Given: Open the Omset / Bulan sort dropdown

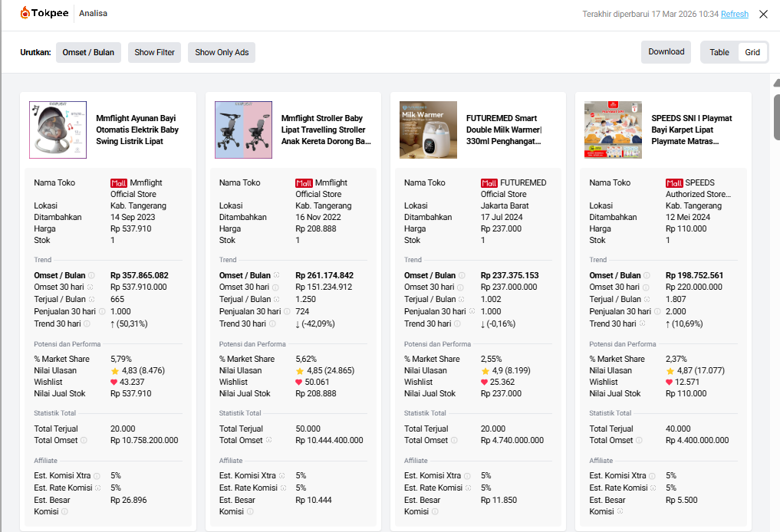Looking at the screenshot, I should [x=88, y=52].
